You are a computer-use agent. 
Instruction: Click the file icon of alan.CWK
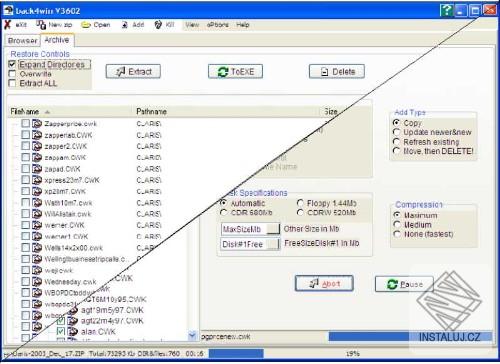coord(73,332)
